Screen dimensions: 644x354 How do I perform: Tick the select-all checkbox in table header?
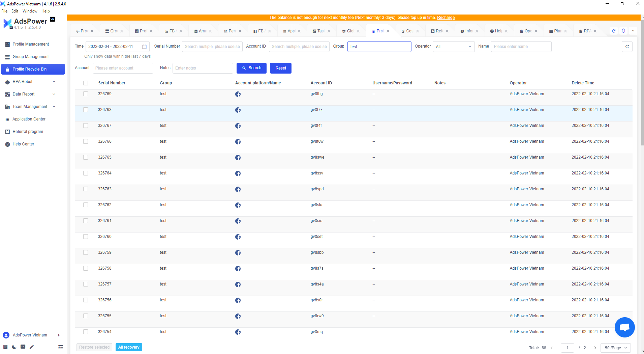[86, 83]
